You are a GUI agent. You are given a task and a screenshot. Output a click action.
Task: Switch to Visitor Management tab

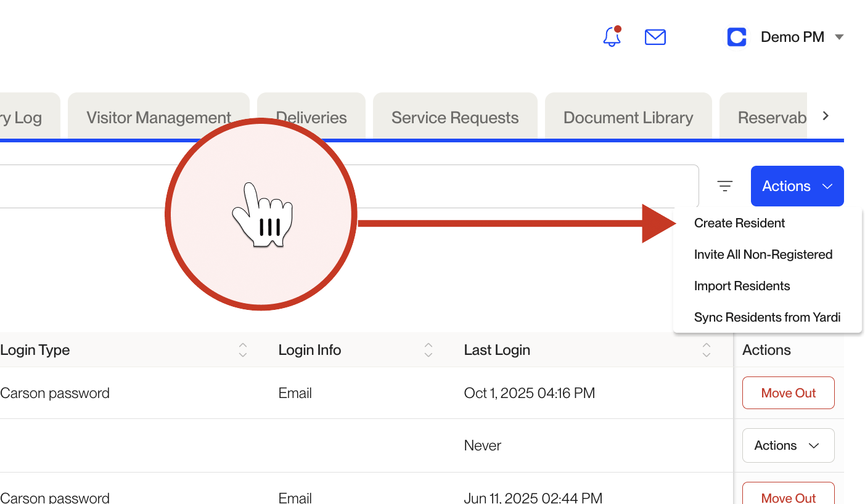click(x=158, y=117)
